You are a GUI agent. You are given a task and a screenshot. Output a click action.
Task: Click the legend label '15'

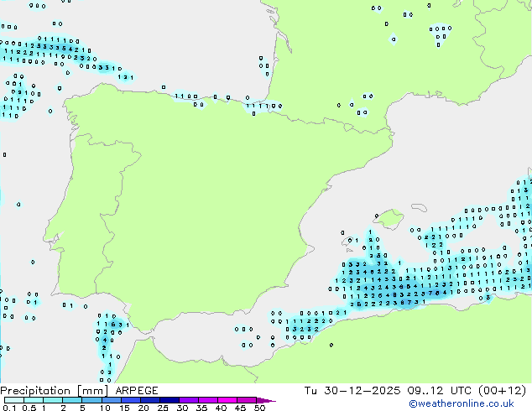[124, 408]
